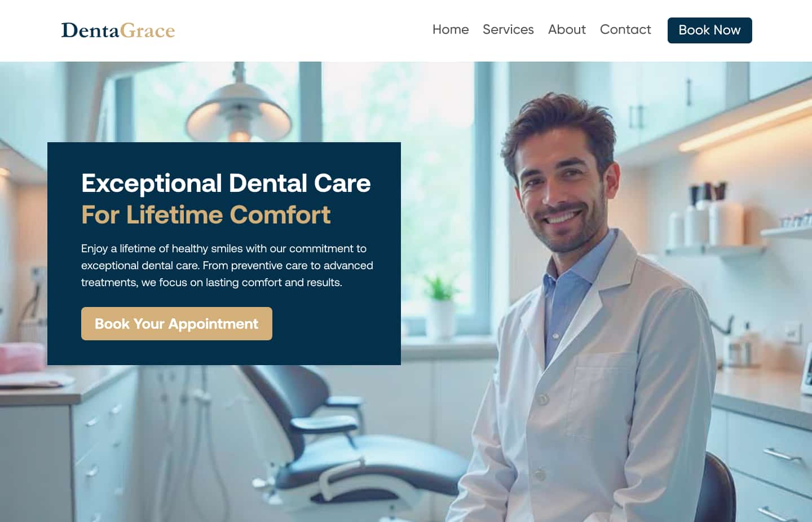Screen dimensions: 812x522
Task: Click the pink towel on the counter
Action: [23, 359]
